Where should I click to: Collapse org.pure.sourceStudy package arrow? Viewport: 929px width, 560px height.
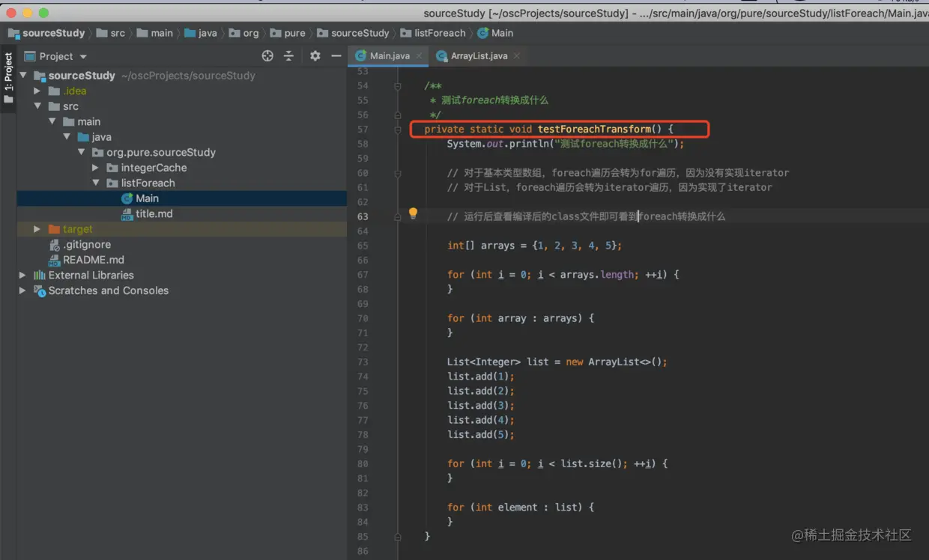point(81,152)
